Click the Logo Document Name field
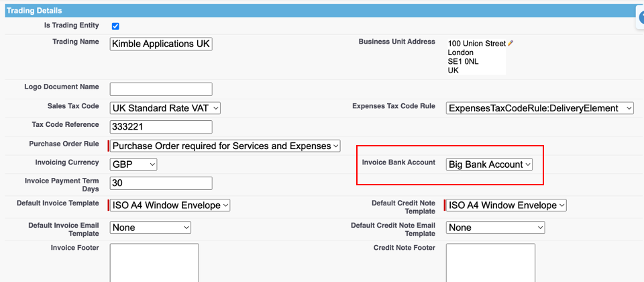Screen dimensions: 644x282 (x=161, y=89)
